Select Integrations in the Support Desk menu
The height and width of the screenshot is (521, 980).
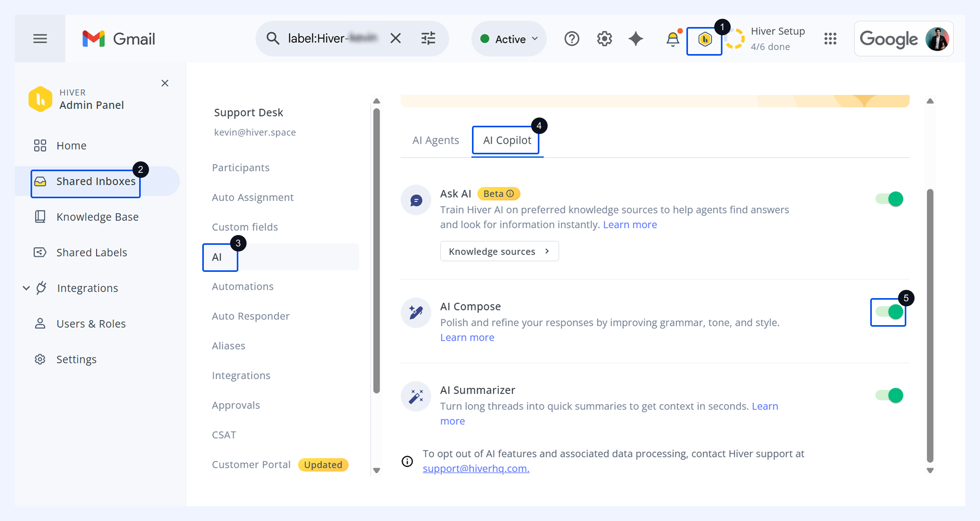point(241,376)
